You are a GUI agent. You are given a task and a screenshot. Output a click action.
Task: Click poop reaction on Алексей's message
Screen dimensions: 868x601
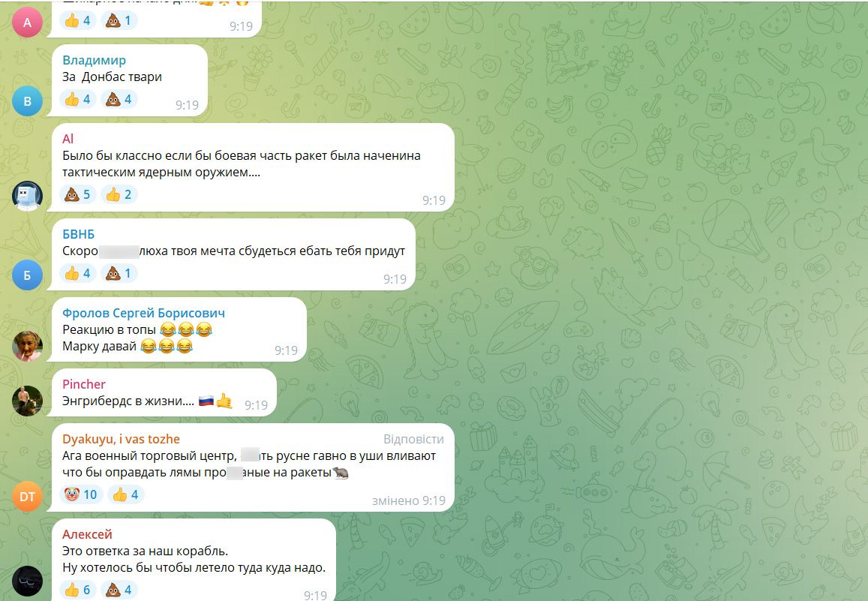pyautogui.click(x=119, y=590)
